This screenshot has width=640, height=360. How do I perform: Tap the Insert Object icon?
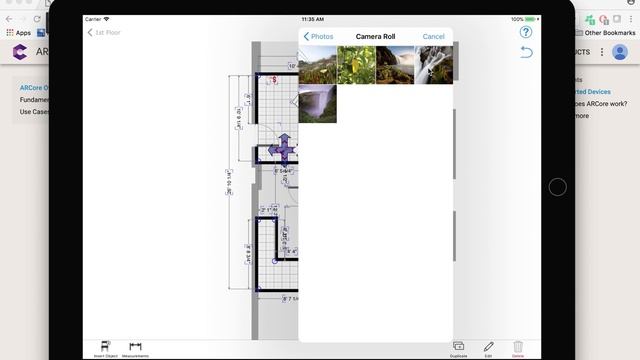pyautogui.click(x=105, y=347)
